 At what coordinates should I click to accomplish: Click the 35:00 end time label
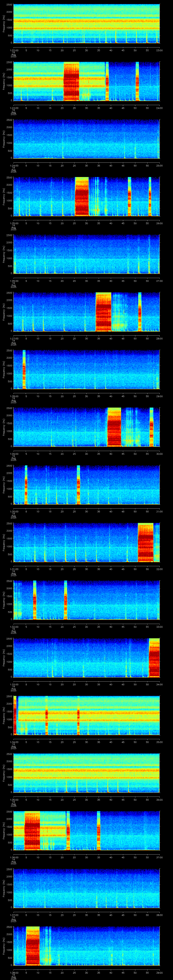point(159,742)
